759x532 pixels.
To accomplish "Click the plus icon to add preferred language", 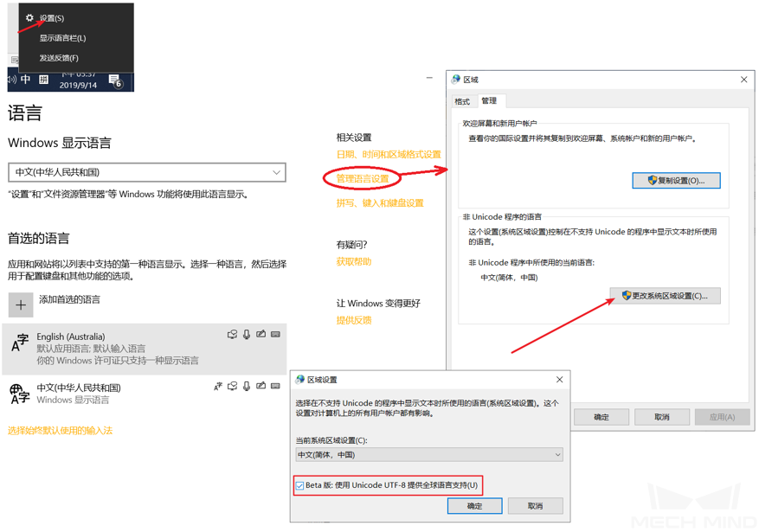I will 21,304.
